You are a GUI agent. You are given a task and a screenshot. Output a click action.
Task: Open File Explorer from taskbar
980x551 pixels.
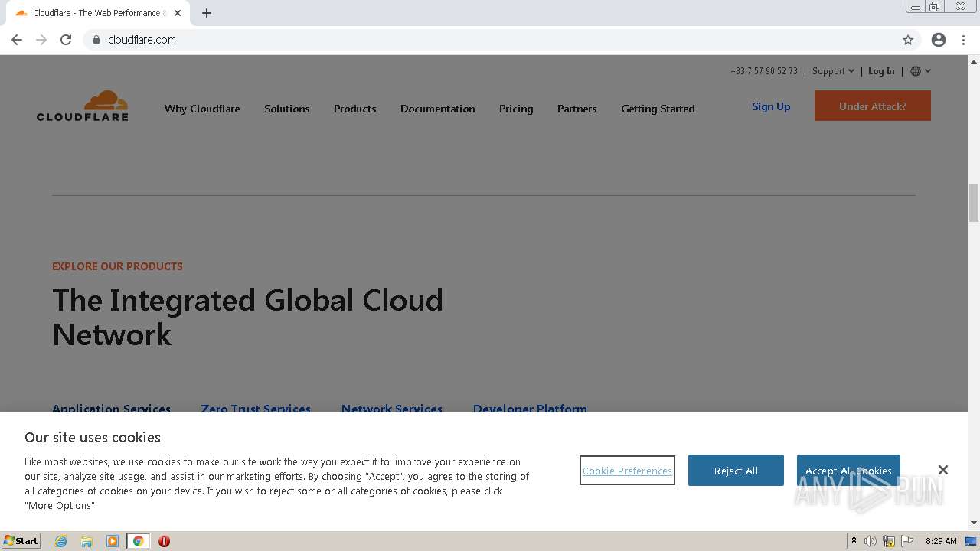point(87,541)
